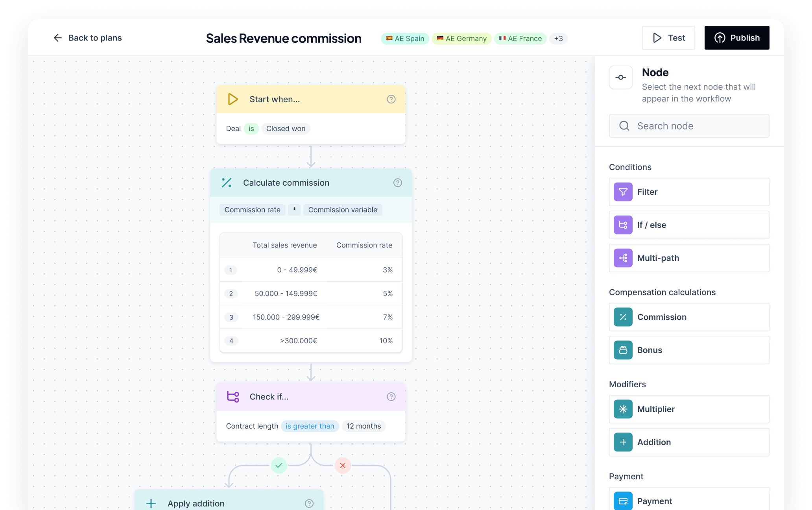Click the If / else icon
This screenshot has height=510, width=812.
(623, 225)
